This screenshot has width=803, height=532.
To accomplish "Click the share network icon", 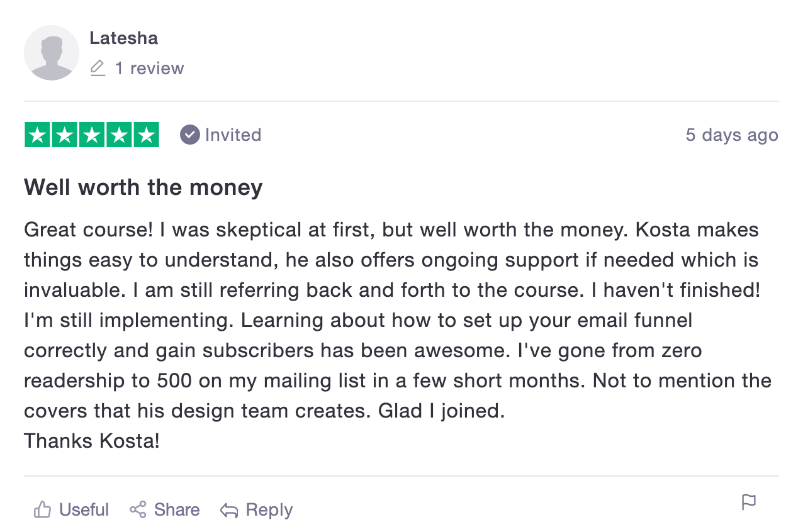I will tap(138, 509).
